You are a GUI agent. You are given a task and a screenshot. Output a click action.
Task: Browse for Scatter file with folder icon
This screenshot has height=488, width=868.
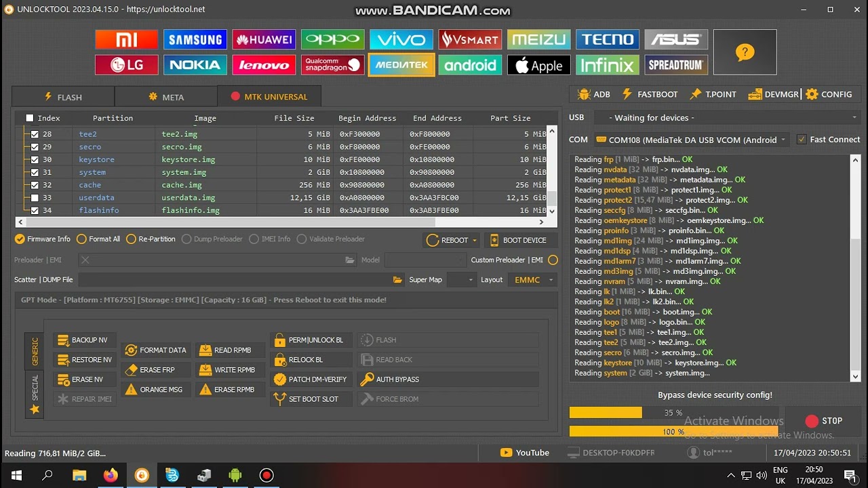pyautogui.click(x=398, y=280)
